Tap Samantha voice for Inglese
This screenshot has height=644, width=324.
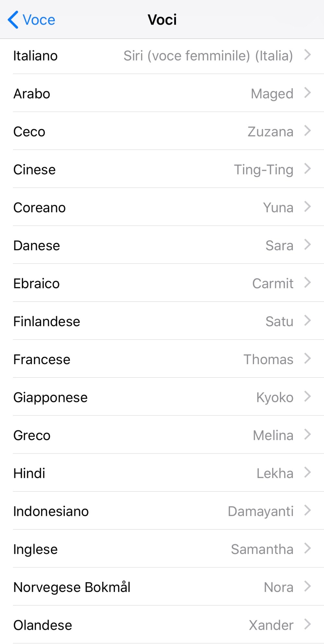coord(262,549)
